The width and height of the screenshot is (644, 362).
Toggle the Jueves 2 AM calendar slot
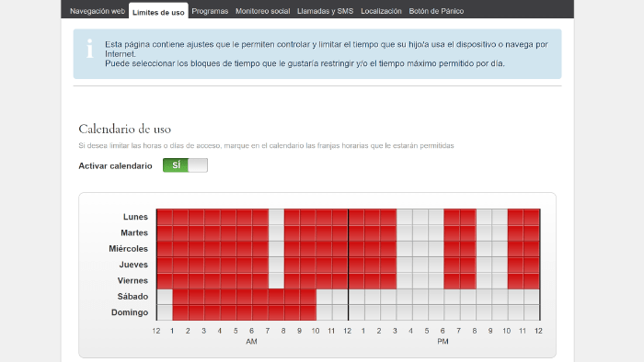(196, 265)
